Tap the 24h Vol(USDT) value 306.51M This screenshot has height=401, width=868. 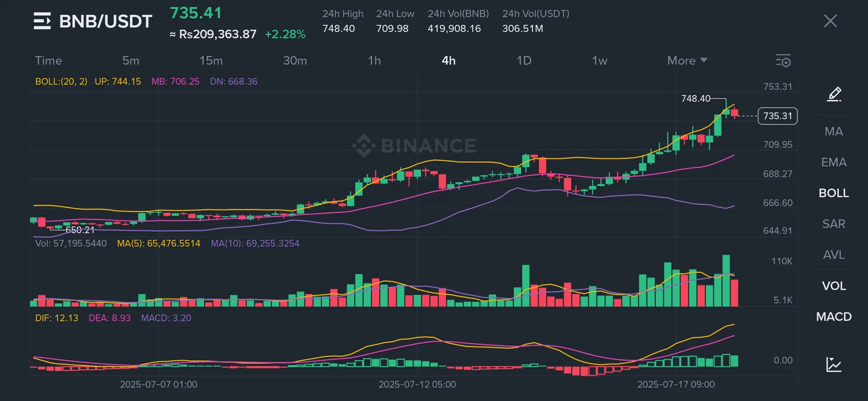click(523, 29)
